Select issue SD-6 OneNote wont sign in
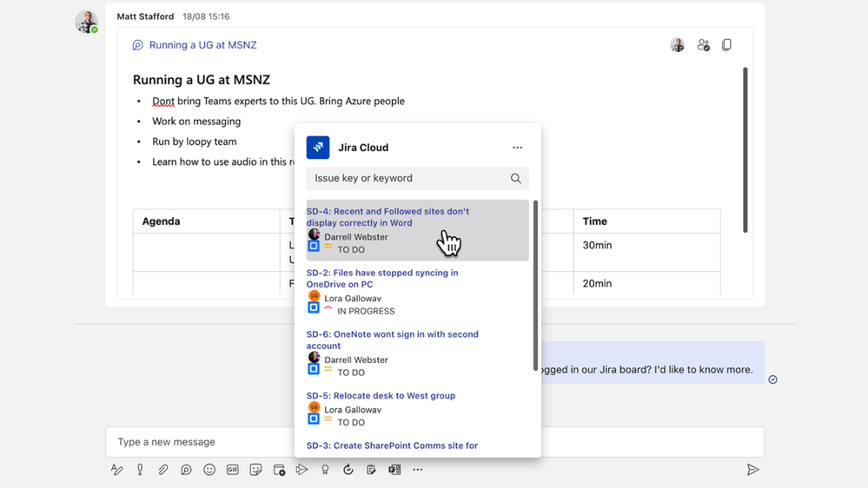Image resolution: width=868 pixels, height=488 pixels. point(417,353)
